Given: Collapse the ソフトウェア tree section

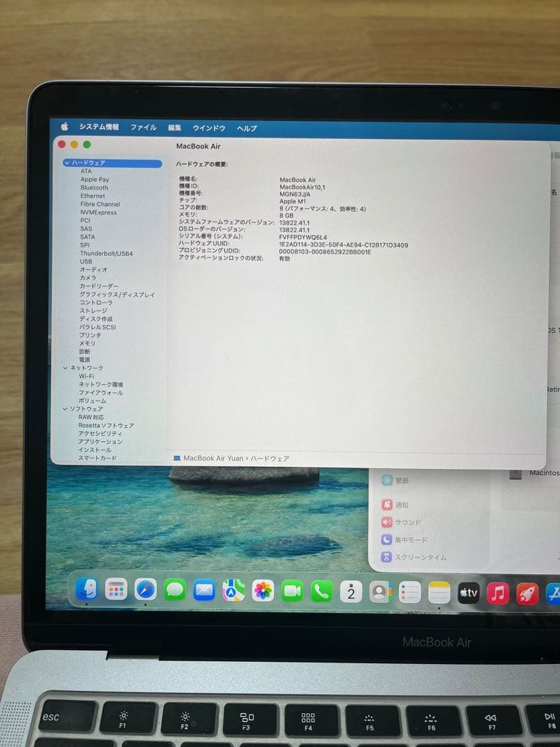Looking at the screenshot, I should click(x=66, y=409).
